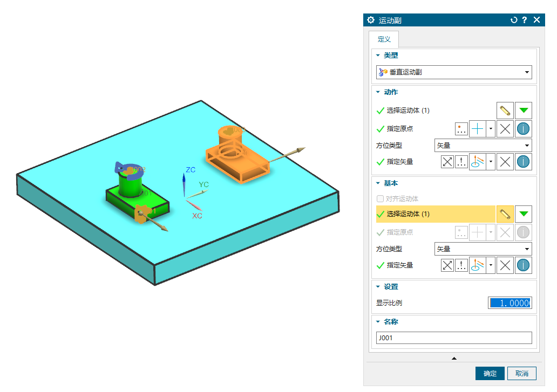557x392 pixels.
Task: Click the motion body pencil icon under 动作
Action: (505, 111)
